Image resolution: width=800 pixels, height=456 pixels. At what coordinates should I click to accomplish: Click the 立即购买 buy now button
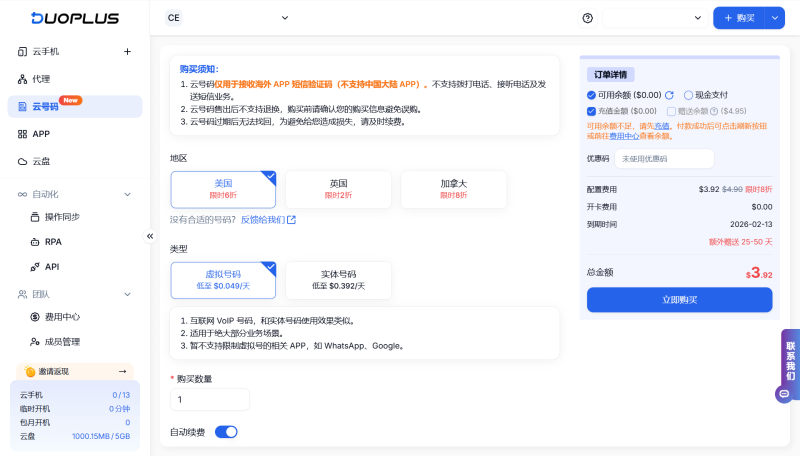point(679,300)
